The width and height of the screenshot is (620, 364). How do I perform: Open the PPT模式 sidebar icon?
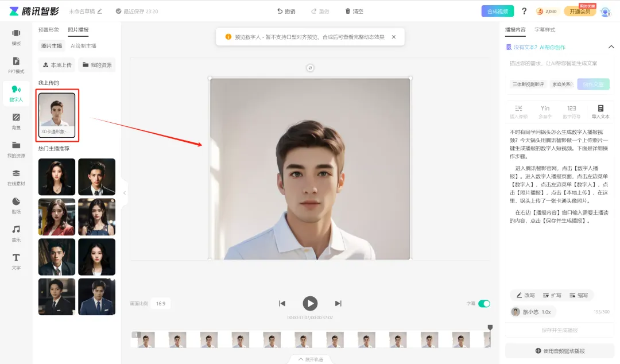coord(16,65)
